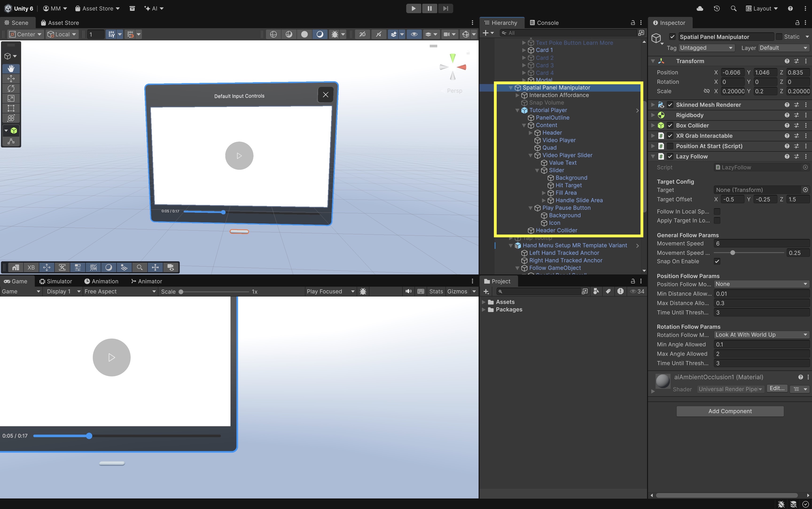Toggle the GameObject active checkbox
The height and width of the screenshot is (509, 812).
click(x=672, y=37)
